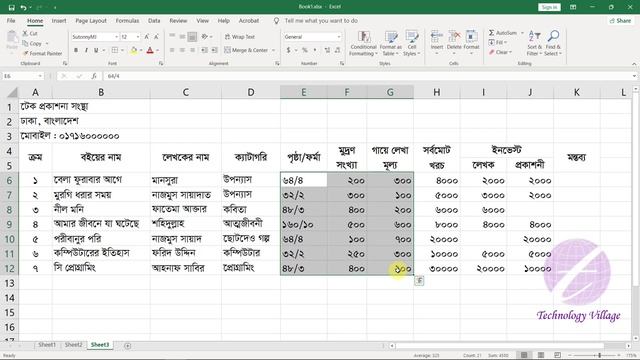The height and width of the screenshot is (360, 640).
Task: Apply the red font color
Action: [x=150, y=50]
